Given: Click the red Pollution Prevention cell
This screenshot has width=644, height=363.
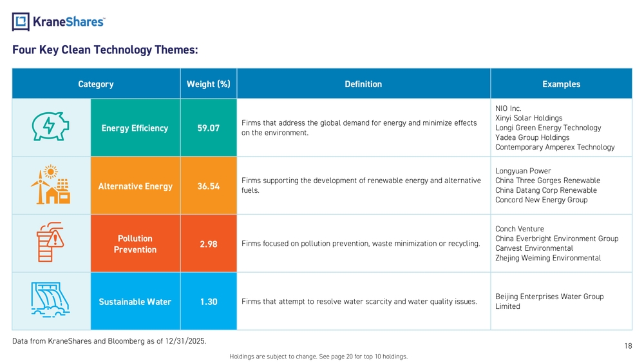Looking at the screenshot, I should [135, 244].
